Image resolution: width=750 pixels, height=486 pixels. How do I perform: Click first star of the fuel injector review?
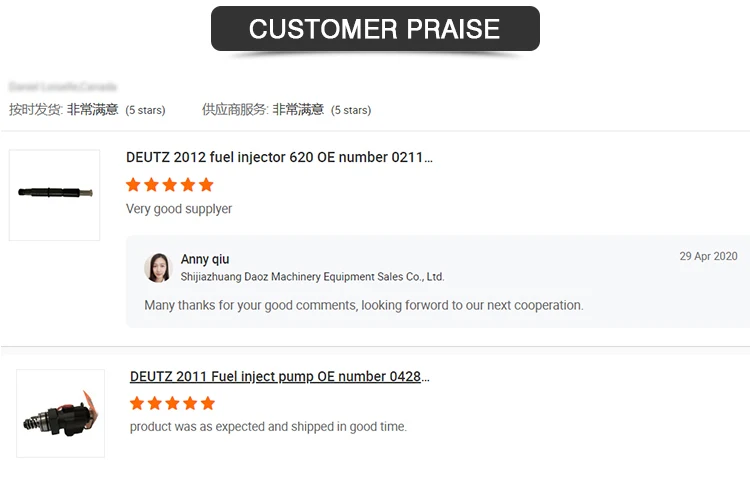(134, 185)
